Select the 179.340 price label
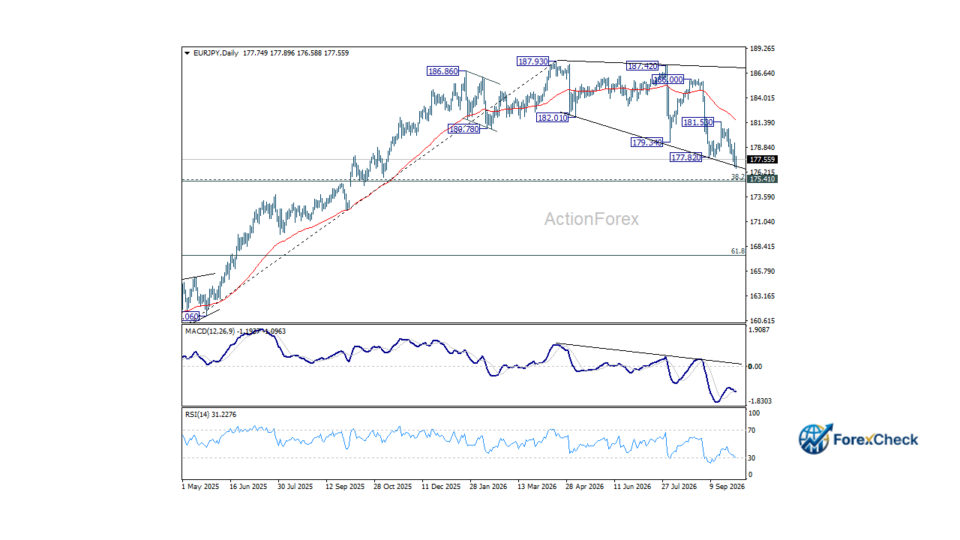 click(647, 142)
